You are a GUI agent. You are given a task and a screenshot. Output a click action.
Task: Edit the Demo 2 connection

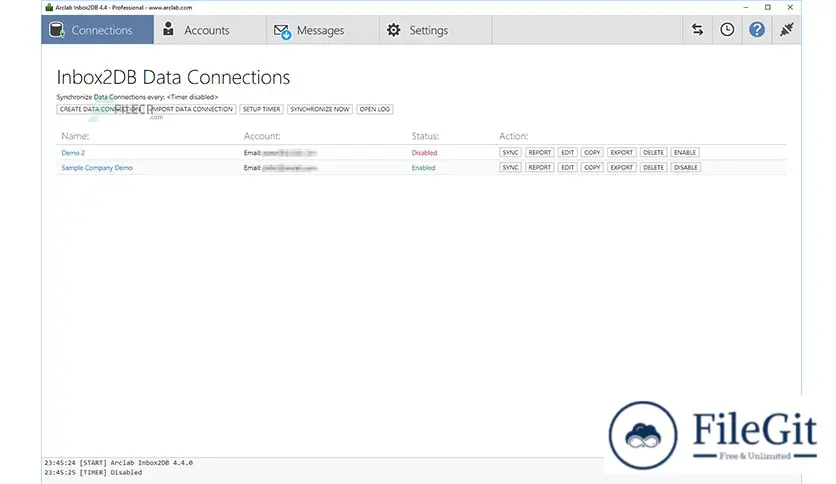pos(568,152)
